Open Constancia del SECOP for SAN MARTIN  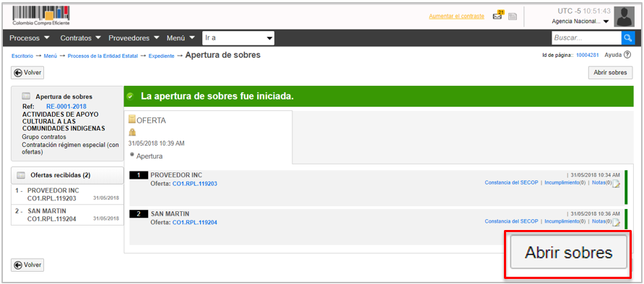pyautogui.click(x=511, y=221)
